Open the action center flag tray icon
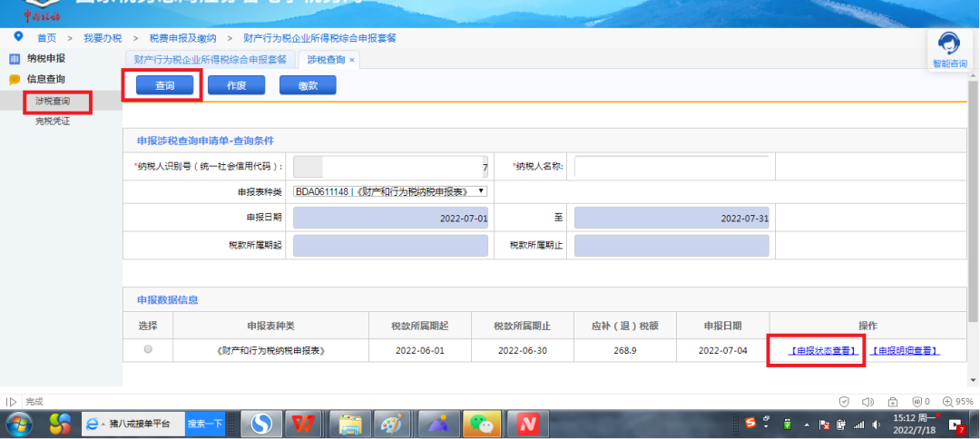 click(824, 424)
